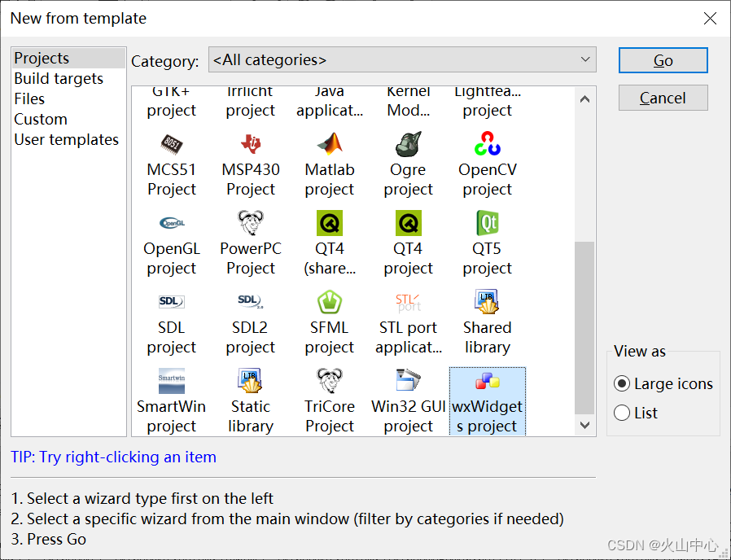
Task: Click the Cancel button
Action: (x=663, y=98)
